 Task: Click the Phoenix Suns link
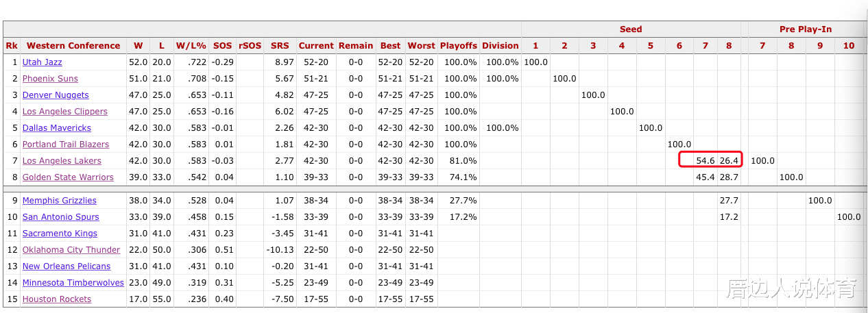click(50, 79)
